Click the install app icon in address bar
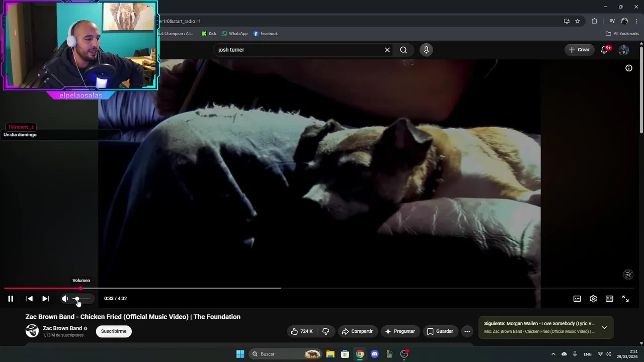Screen dimensions: 644x362 point(567,21)
